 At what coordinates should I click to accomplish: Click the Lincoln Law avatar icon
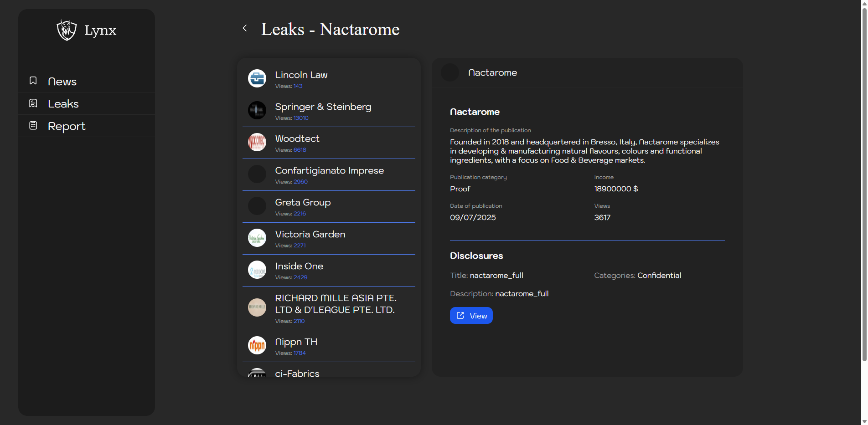coord(257,78)
